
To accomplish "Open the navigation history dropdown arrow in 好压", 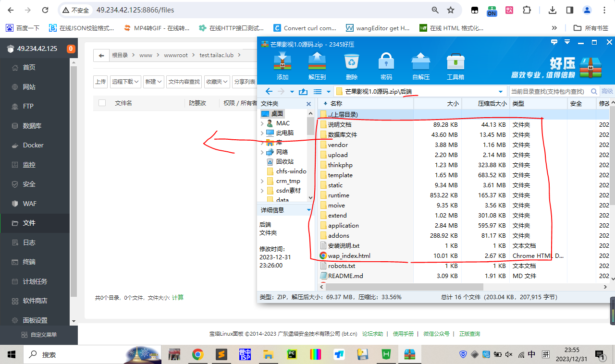I will pos(292,91).
